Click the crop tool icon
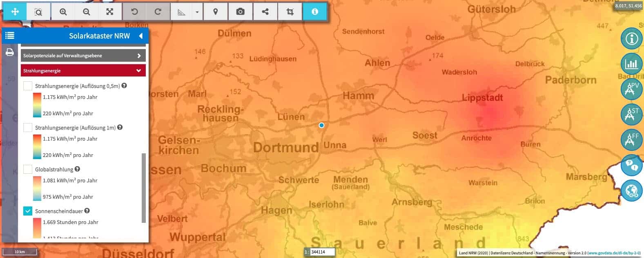 tap(290, 12)
